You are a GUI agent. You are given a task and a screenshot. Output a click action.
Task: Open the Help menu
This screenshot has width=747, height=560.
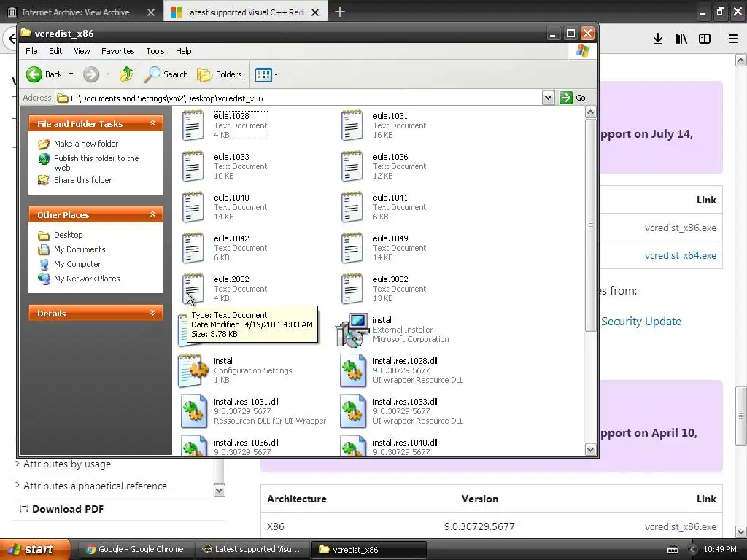coord(183,51)
